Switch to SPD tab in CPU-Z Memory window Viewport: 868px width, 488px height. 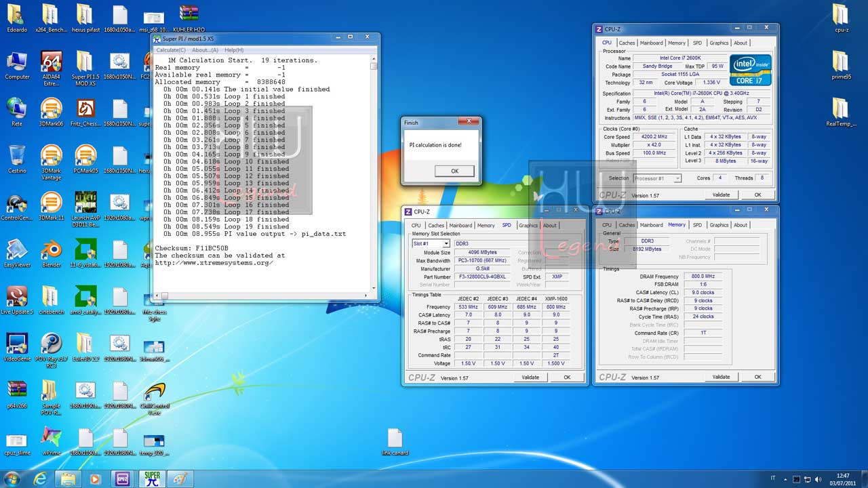(x=697, y=225)
